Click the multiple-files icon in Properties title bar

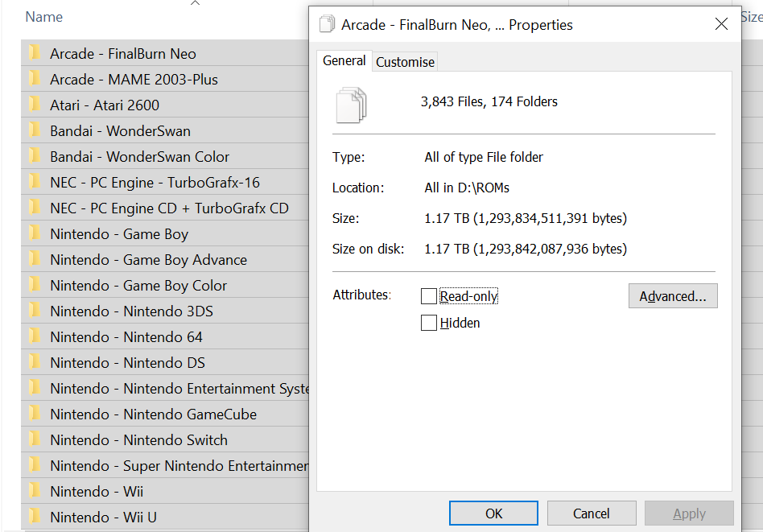(x=327, y=23)
